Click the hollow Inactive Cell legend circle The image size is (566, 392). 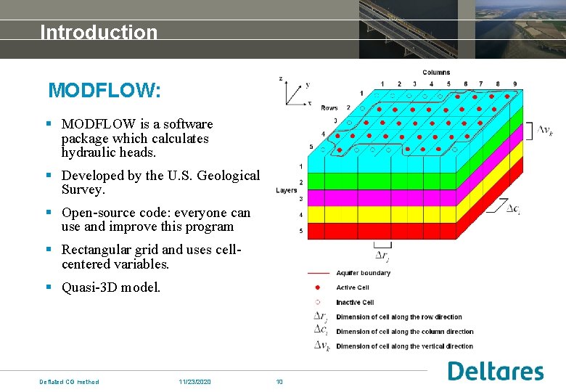tap(318, 302)
